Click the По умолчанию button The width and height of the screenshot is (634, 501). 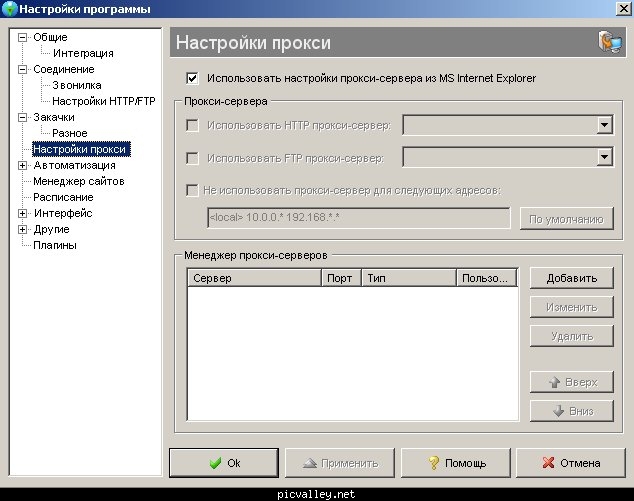point(566,219)
